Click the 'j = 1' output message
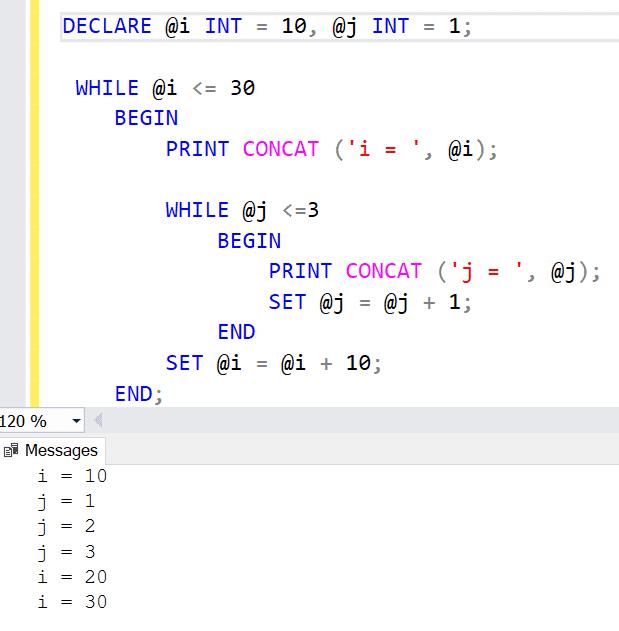This screenshot has width=619, height=631. pyautogui.click(x=66, y=501)
